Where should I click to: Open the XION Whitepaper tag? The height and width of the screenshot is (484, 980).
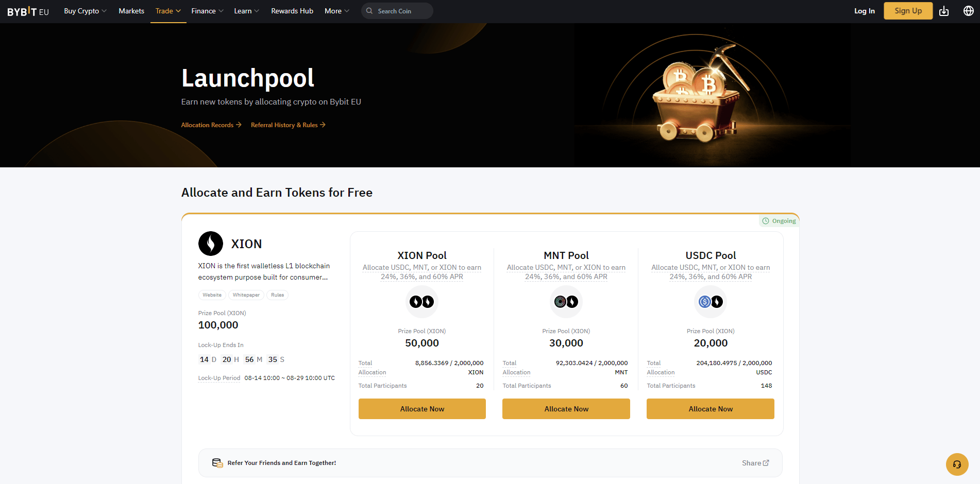coord(246,295)
